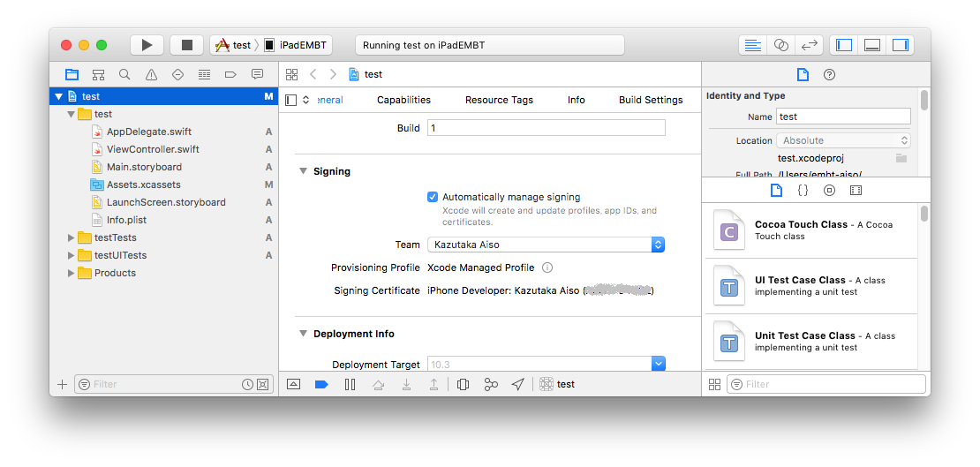Collapse the Signing section

(303, 171)
